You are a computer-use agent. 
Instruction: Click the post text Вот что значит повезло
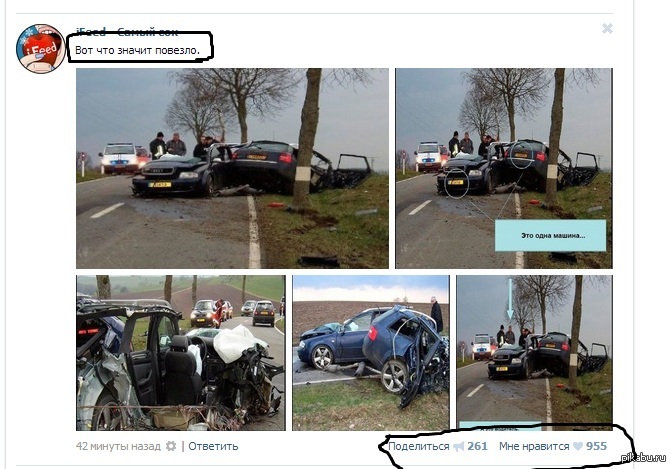tap(137, 50)
